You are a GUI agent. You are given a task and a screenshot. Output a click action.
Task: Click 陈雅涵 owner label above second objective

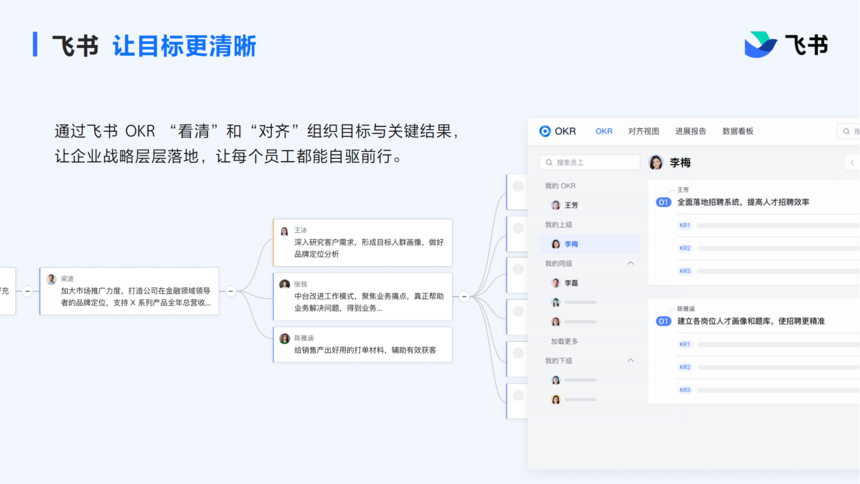[686, 309]
